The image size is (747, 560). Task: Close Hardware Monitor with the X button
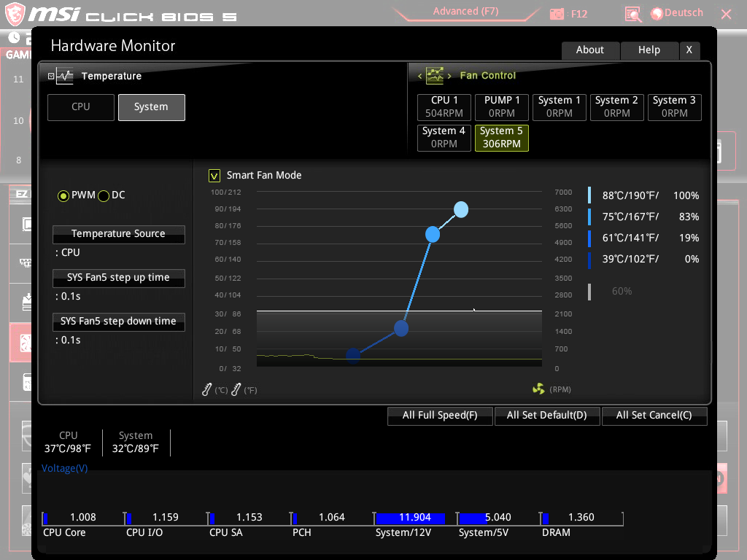pos(689,50)
